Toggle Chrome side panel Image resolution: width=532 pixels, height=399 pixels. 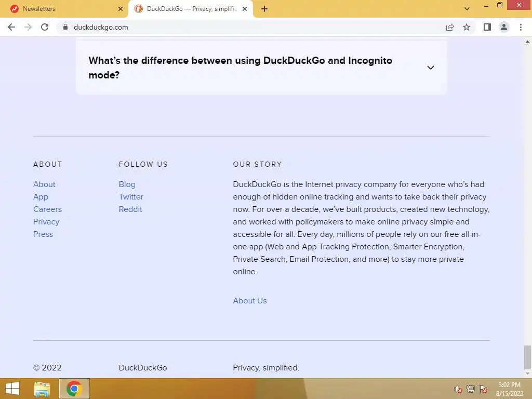tap(487, 27)
